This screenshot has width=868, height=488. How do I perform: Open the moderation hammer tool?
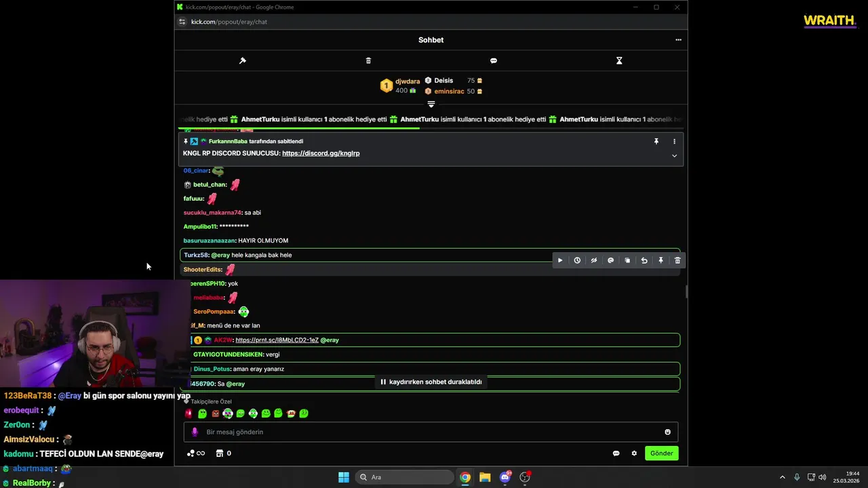(x=242, y=60)
